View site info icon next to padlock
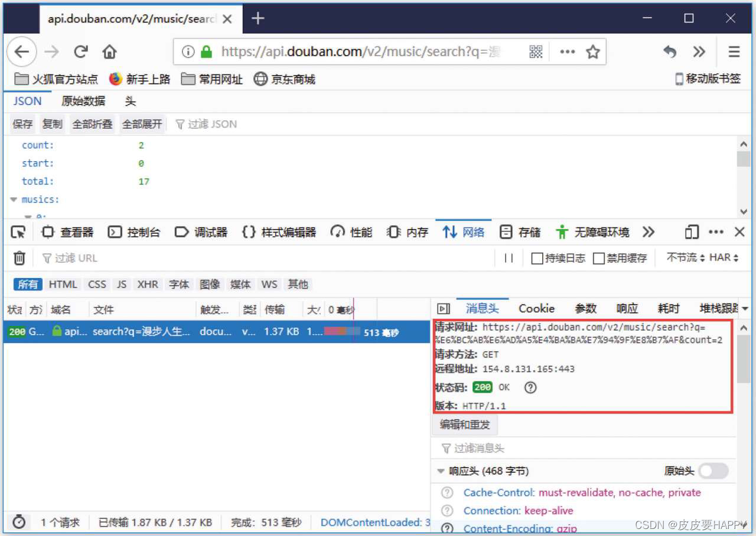This screenshot has height=536, width=756. pyautogui.click(x=188, y=52)
